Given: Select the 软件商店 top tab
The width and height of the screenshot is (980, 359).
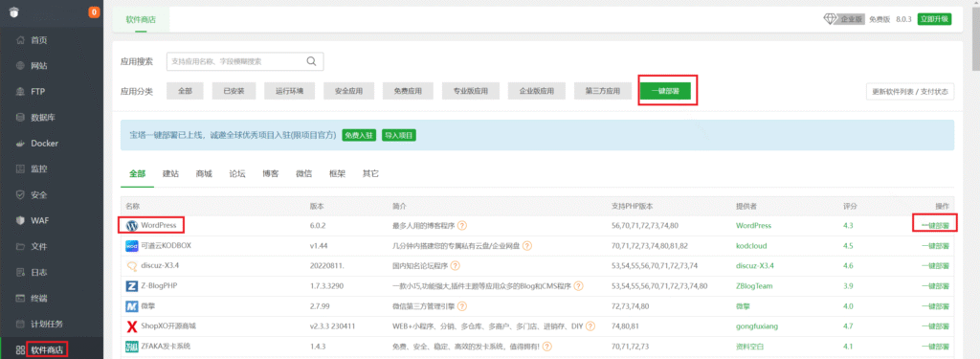Looking at the screenshot, I should point(141,19).
